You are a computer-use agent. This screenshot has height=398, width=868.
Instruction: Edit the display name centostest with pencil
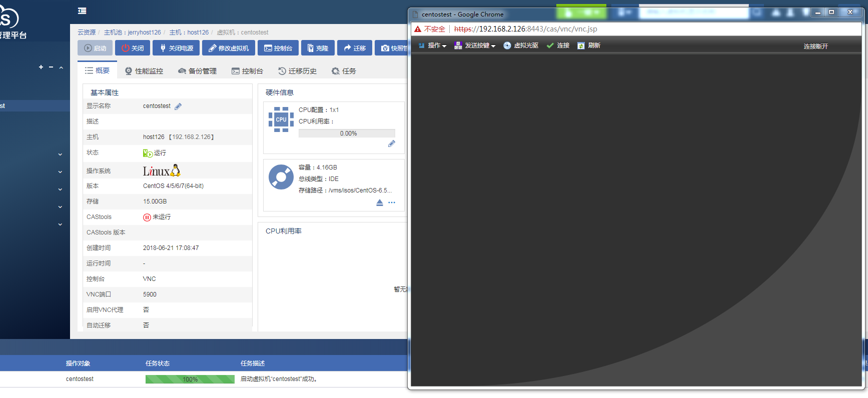point(178,106)
